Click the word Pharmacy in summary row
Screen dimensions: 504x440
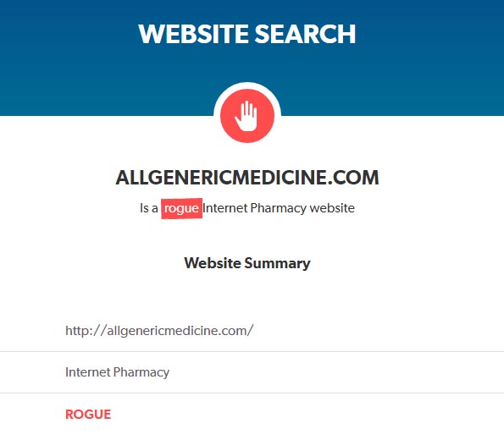point(141,372)
